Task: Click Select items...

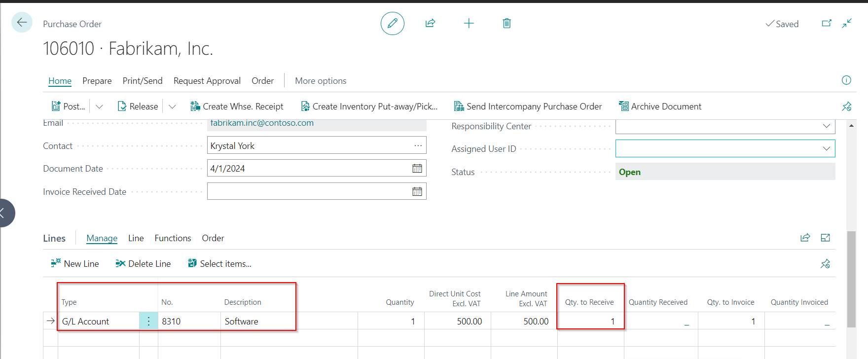Action: tap(219, 264)
